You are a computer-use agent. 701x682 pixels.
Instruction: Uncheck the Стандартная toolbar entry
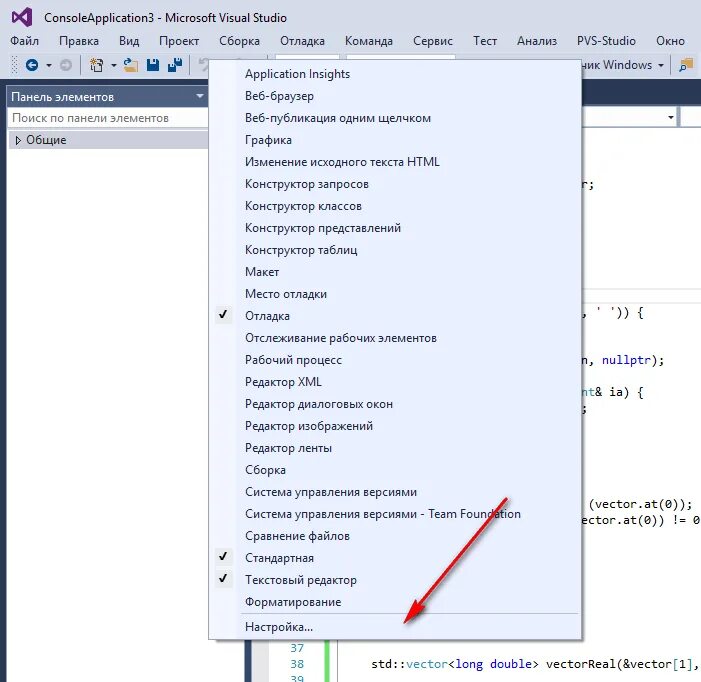(396, 558)
